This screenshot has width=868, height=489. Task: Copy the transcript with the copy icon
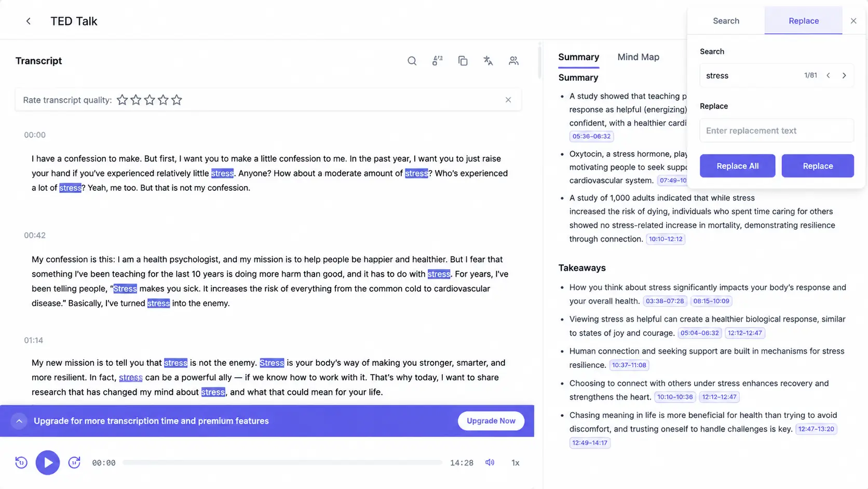pyautogui.click(x=463, y=61)
